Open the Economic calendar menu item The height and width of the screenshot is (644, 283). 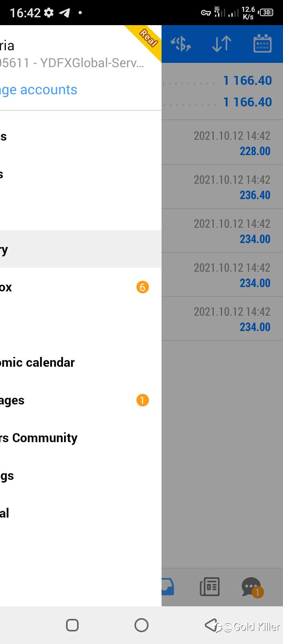tap(81, 362)
